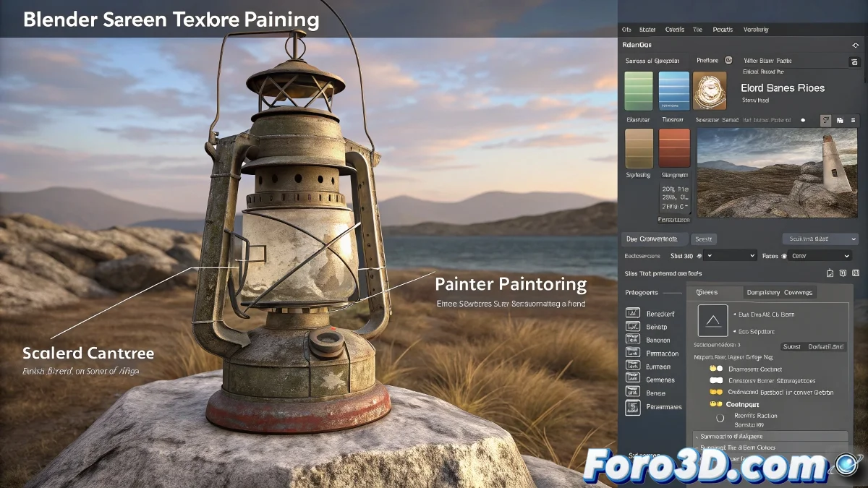Expand the Summend to row

tap(770, 437)
